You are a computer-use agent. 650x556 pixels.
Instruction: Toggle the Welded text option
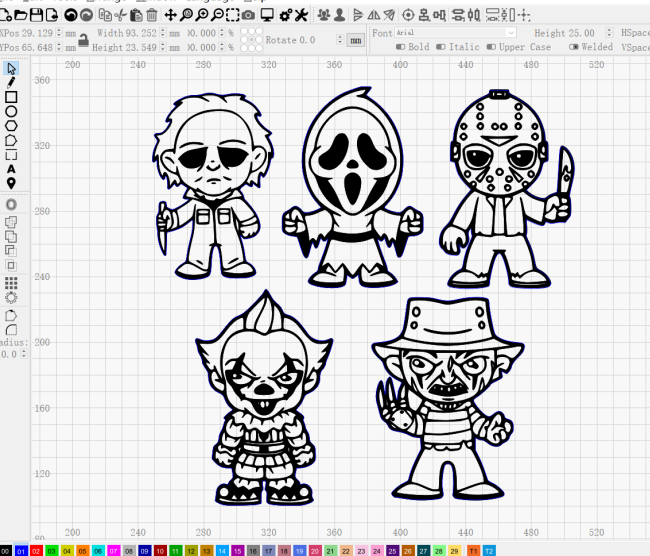click(x=591, y=47)
